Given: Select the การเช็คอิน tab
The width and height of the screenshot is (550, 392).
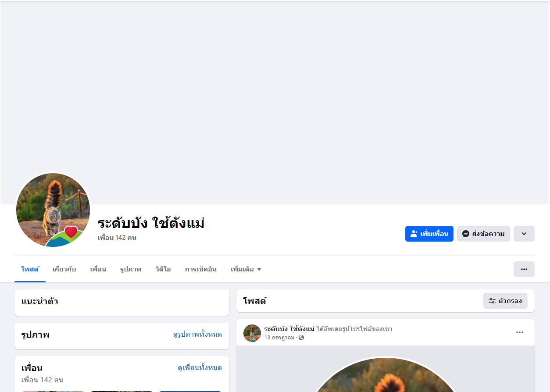Looking at the screenshot, I should click(201, 269).
